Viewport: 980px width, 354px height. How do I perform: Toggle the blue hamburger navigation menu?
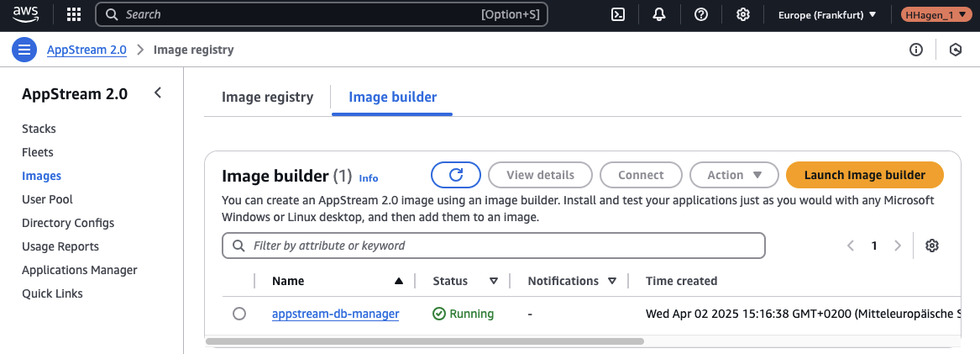point(24,50)
